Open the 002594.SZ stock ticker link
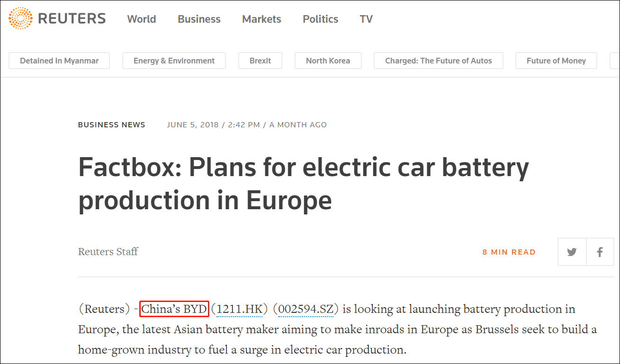This screenshot has width=620, height=364. click(306, 309)
